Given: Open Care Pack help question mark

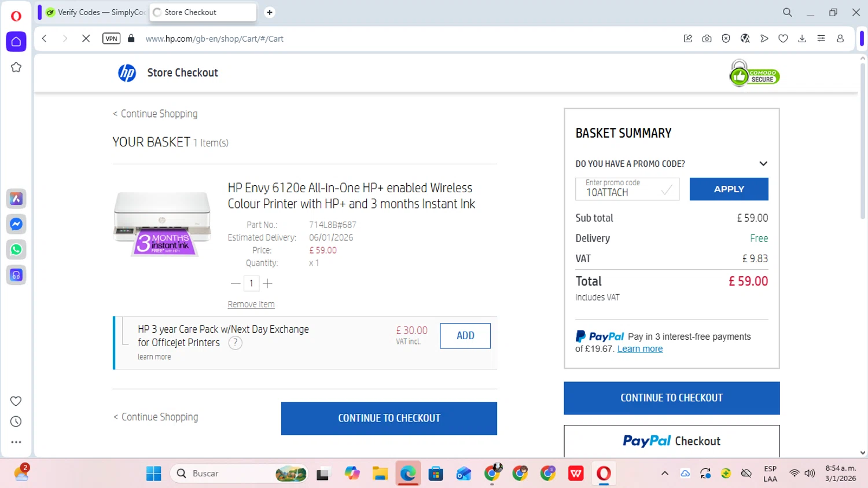Looking at the screenshot, I should pos(235,343).
